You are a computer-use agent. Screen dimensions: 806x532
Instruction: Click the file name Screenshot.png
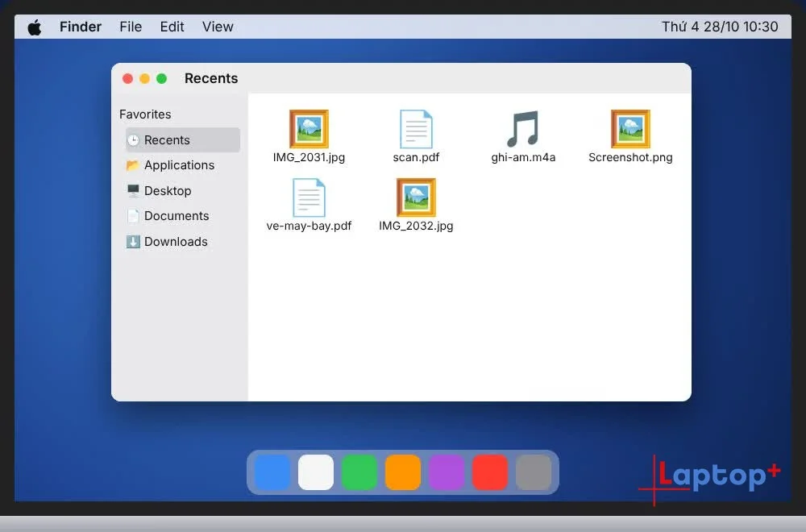point(631,157)
